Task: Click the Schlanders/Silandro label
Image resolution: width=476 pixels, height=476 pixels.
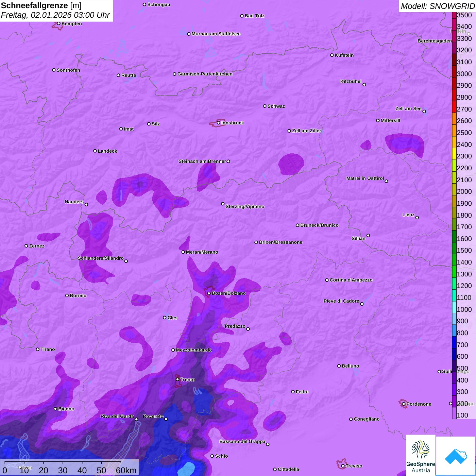Action: click(x=101, y=258)
